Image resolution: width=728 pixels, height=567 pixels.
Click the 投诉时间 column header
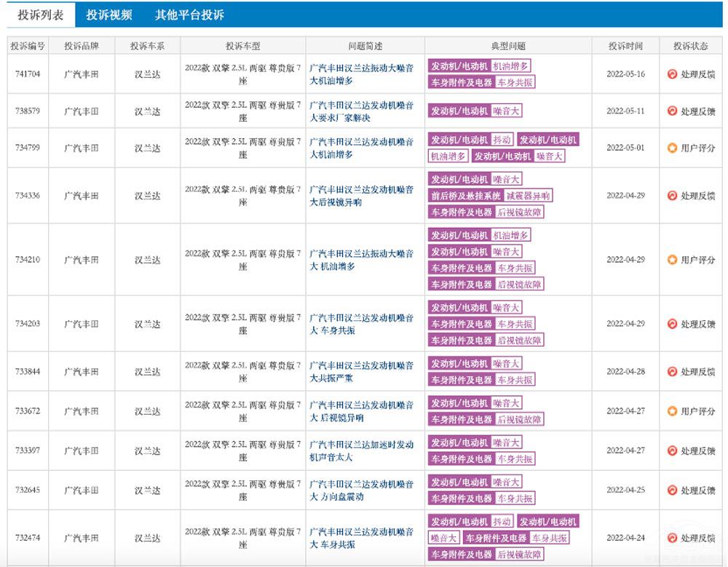click(x=625, y=46)
